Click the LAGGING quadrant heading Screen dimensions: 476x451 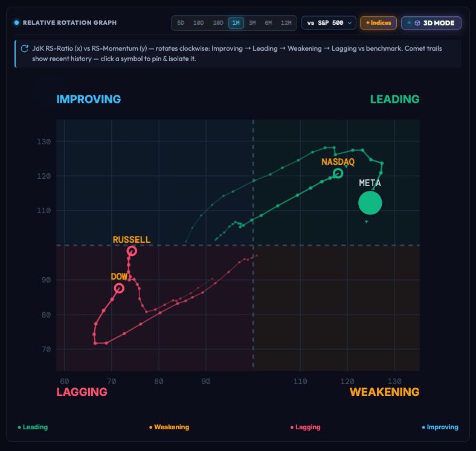tap(82, 392)
